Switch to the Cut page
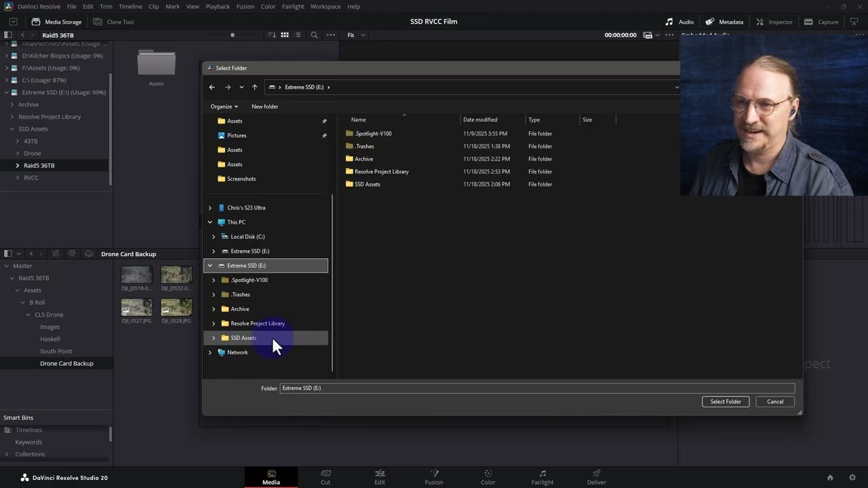The image size is (868, 488). (325, 477)
